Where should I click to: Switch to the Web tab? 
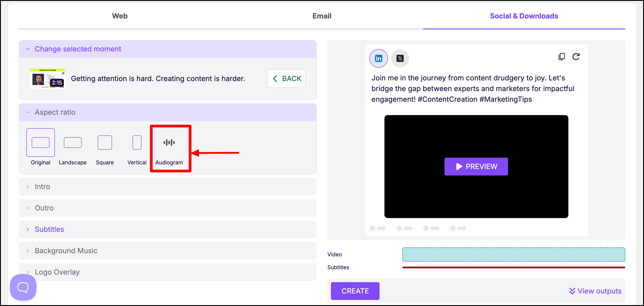[120, 16]
